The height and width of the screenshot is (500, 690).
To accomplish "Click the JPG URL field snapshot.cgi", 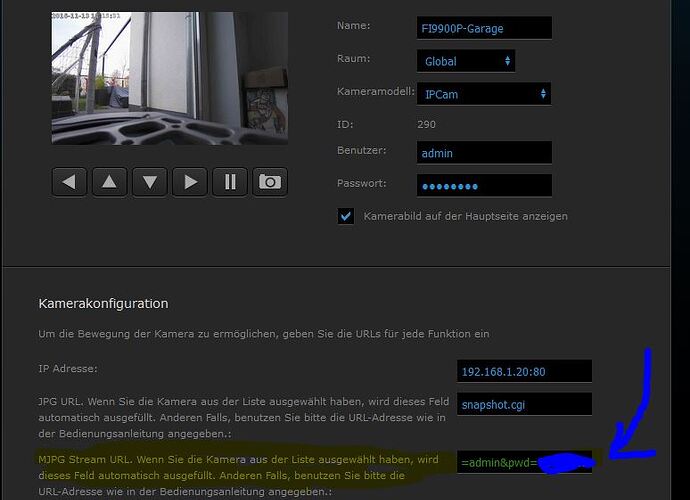I will pyautogui.click(x=524, y=405).
